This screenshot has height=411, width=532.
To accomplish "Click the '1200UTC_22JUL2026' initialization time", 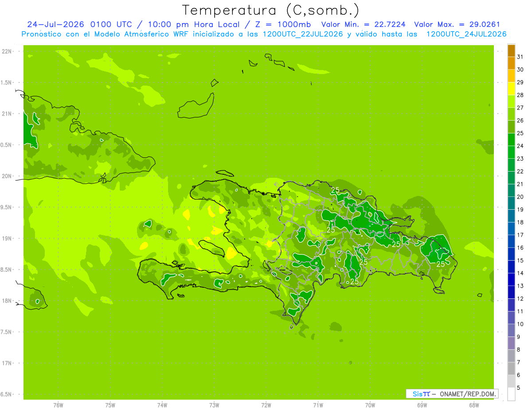I will point(303,34).
